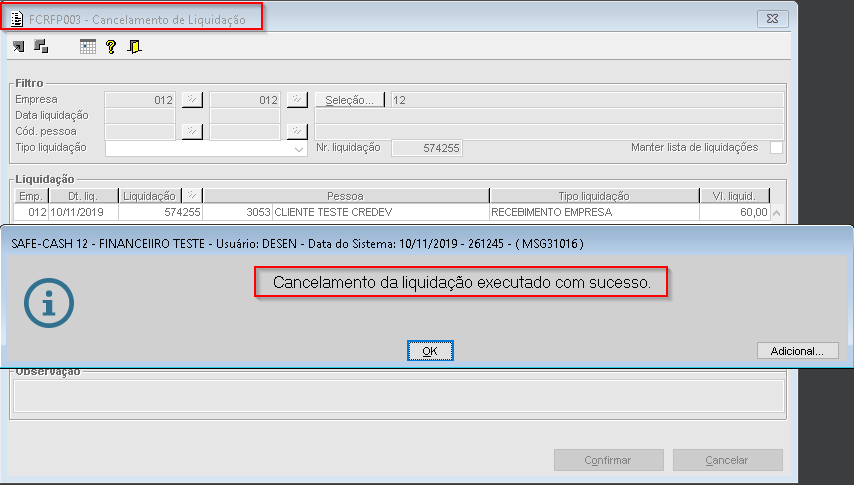Tick Manter lista de liquidações checkbox
Image resolution: width=854 pixels, height=485 pixels.
pos(776,148)
